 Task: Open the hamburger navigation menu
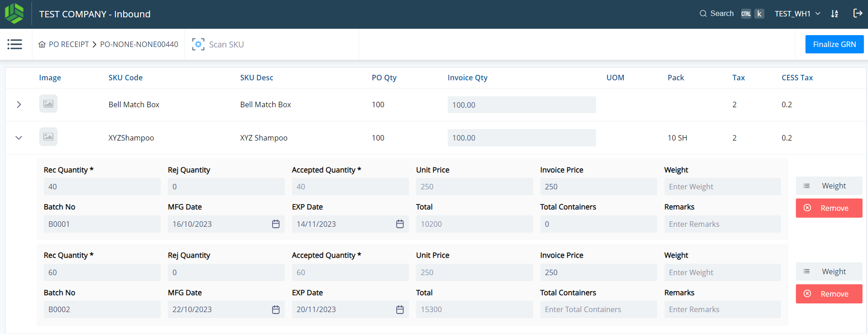click(15, 44)
